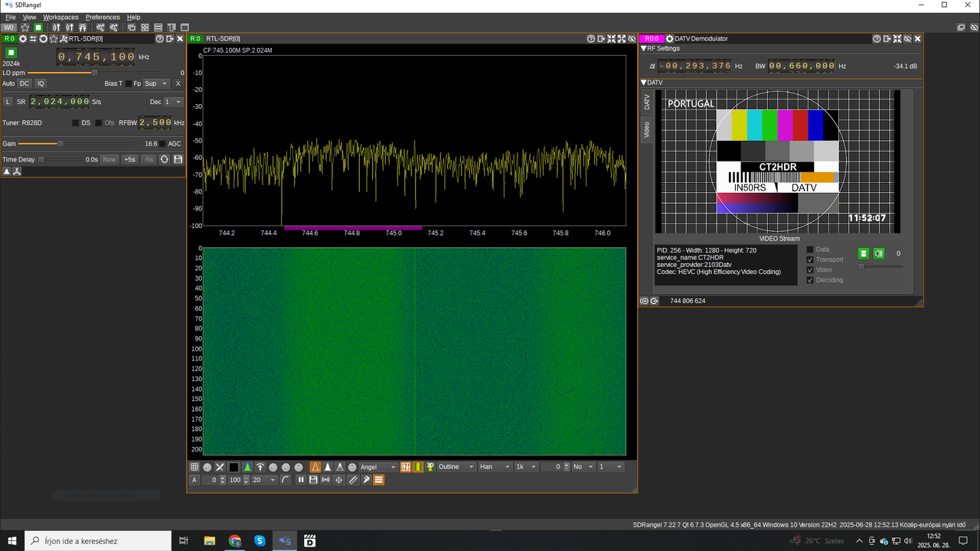Collapse the DATV section

(644, 82)
